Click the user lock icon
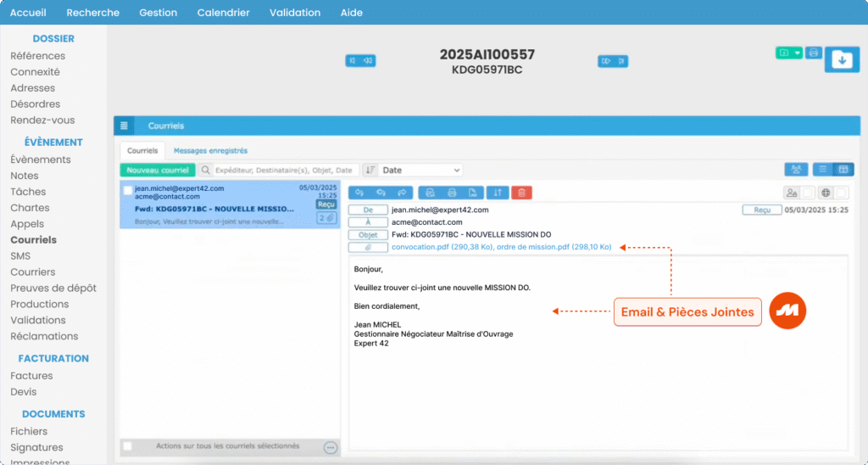The height and width of the screenshot is (465, 868). (792, 193)
